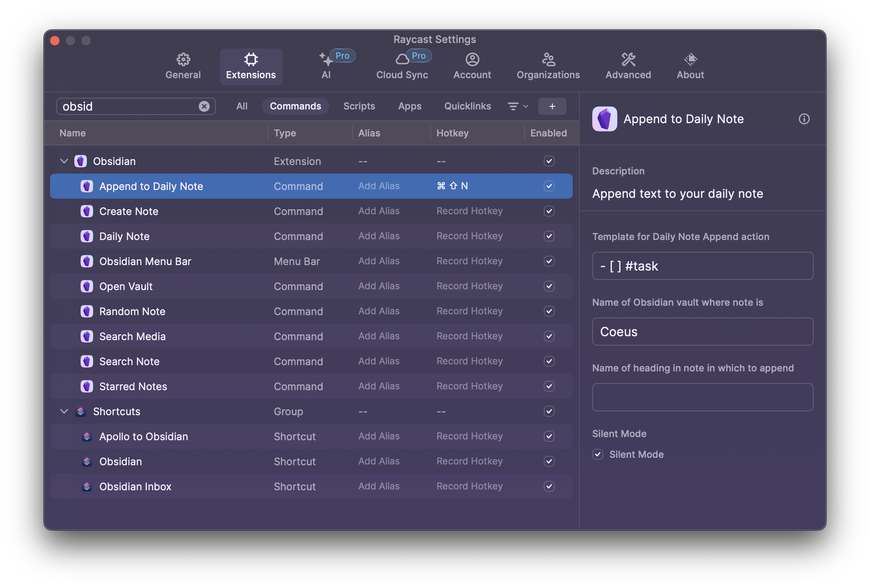
Task: Switch to the Extensions tab
Action: 251,66
